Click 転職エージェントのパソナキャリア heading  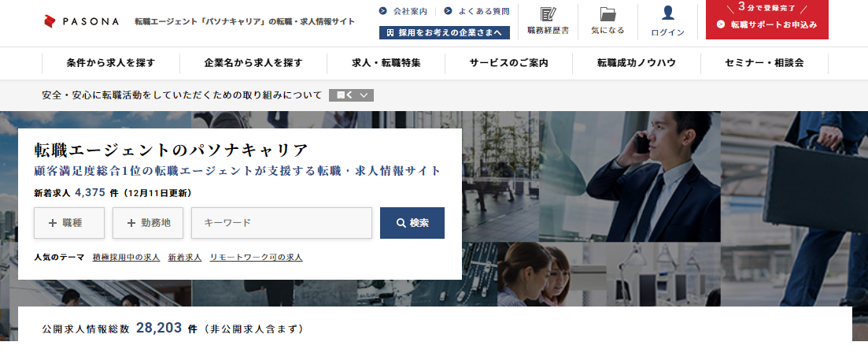(171, 150)
